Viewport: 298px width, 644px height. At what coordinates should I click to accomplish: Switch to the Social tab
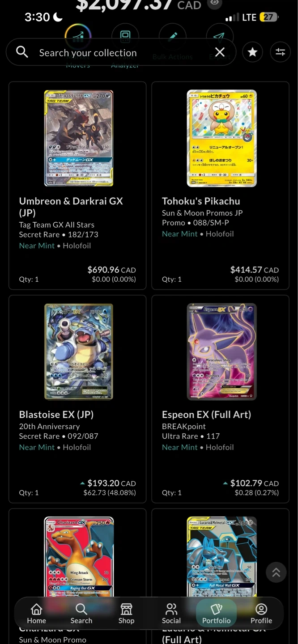[171, 614]
